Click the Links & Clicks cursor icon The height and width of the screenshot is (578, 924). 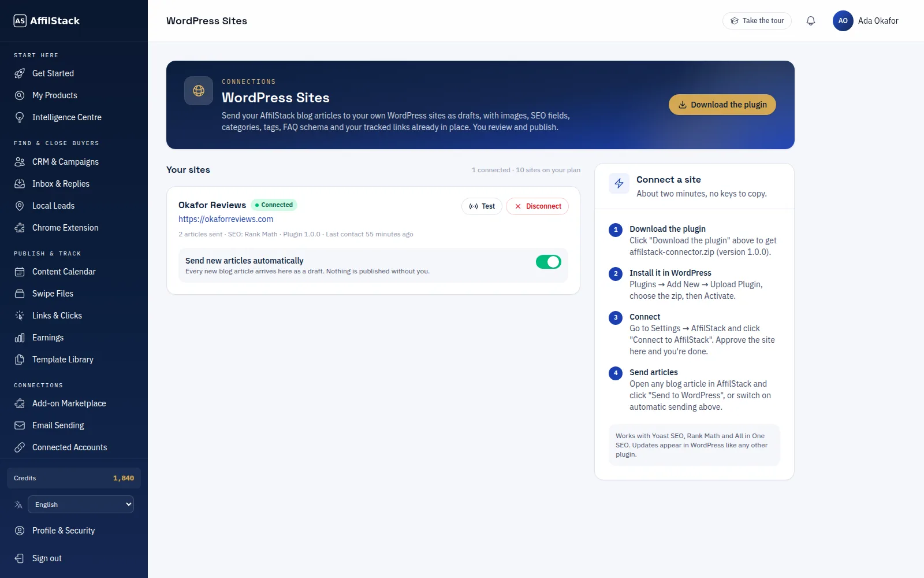tap(20, 316)
